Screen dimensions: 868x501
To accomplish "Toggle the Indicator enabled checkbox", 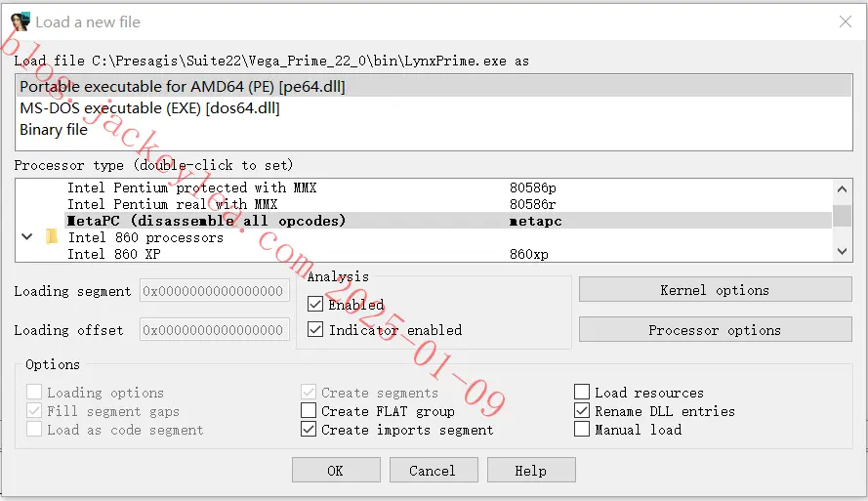I will click(315, 330).
